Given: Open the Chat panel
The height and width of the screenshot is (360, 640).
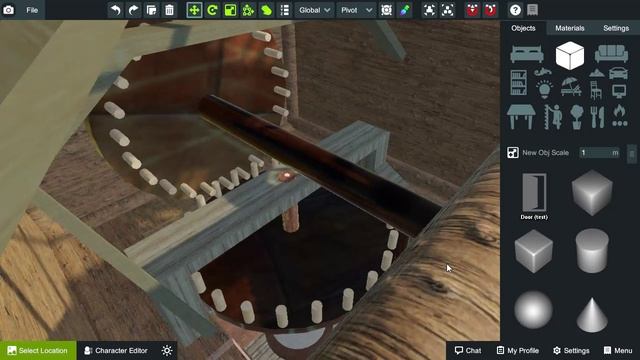Looking at the screenshot, I should pyautogui.click(x=468, y=351).
